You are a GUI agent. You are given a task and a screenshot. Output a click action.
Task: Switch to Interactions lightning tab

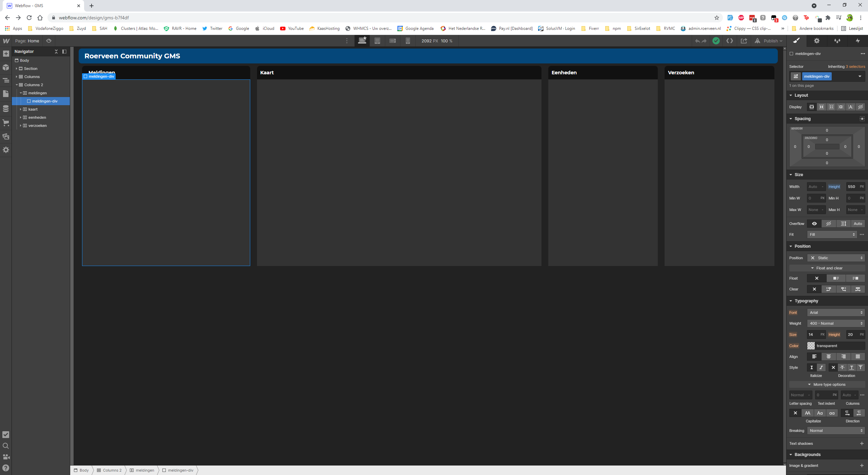tap(857, 41)
